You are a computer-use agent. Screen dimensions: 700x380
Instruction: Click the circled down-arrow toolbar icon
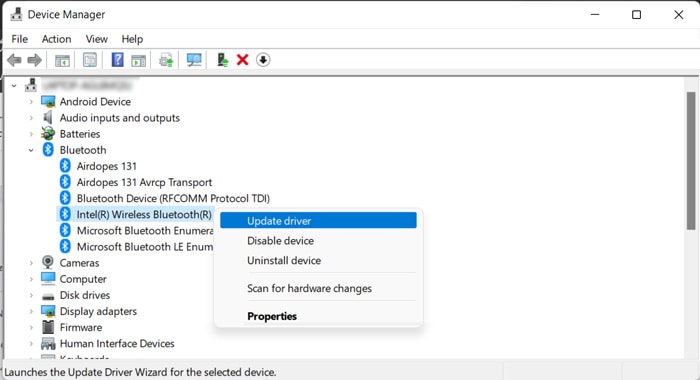click(263, 60)
